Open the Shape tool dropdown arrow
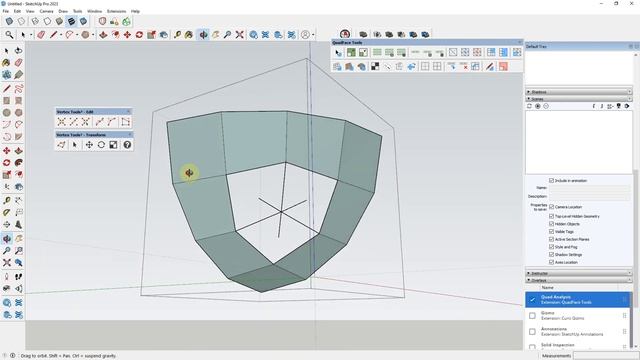The height and width of the screenshot is (360, 640). 93,35
